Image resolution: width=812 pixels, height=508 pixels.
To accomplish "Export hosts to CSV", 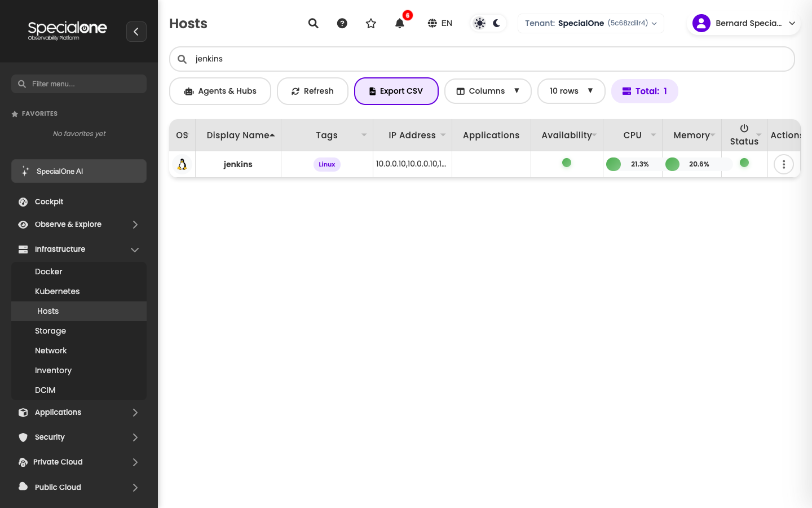I will coord(396,91).
